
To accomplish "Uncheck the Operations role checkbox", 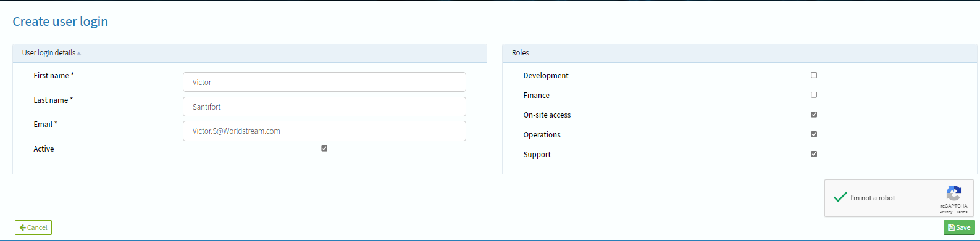I will (x=814, y=134).
